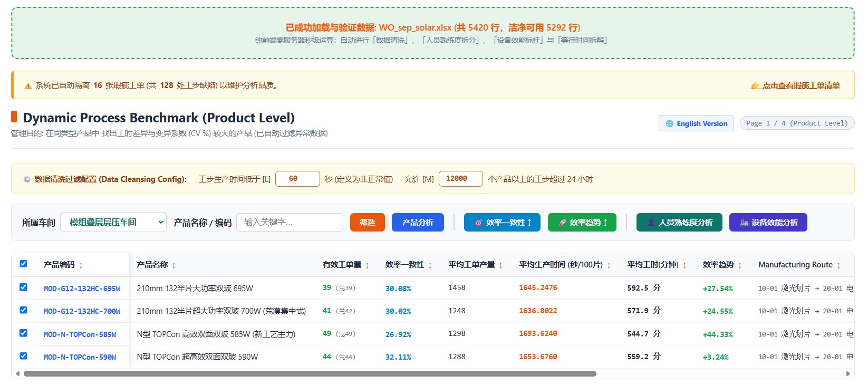Screen dimensions: 868x385
Task: Click the sort icon for 平均工时(分钟)
Action: pyautogui.click(x=684, y=265)
